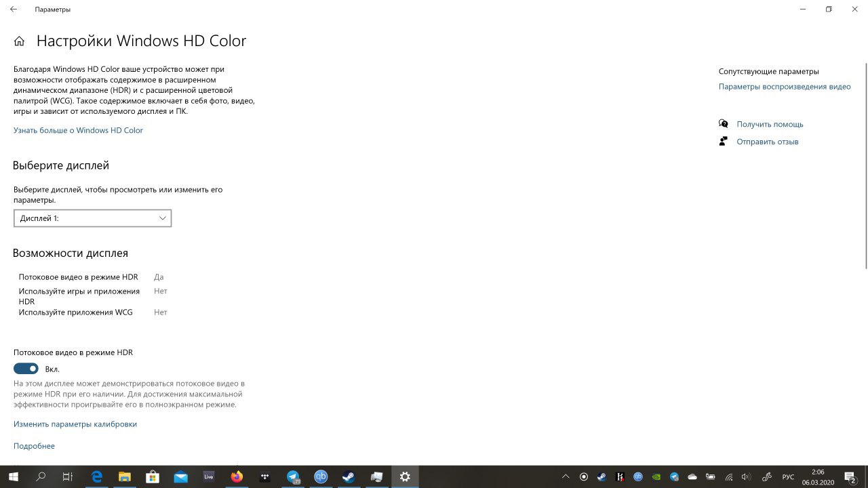Click the circle record tray icon
Screen dimensions: 868x488
tap(583, 477)
